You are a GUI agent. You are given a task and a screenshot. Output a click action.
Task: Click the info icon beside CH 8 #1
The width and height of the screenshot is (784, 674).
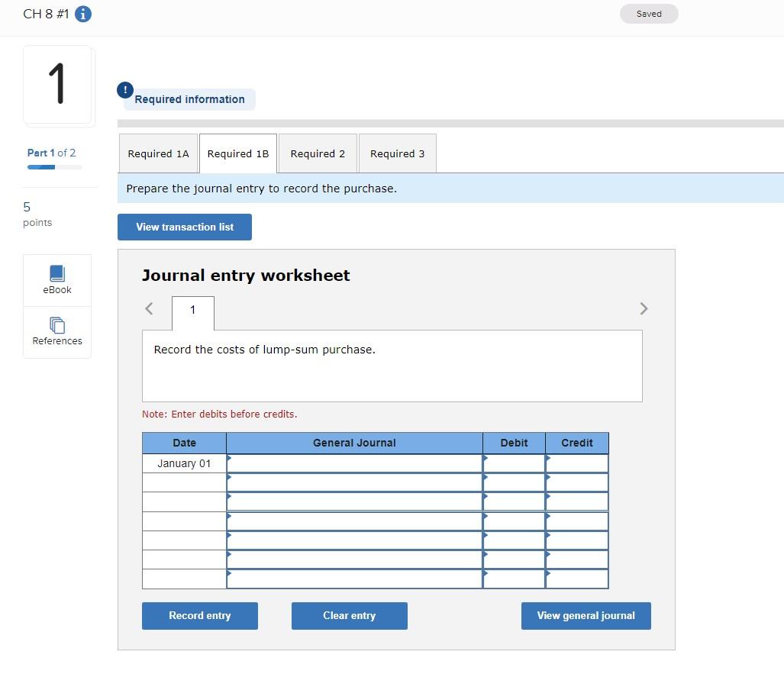tap(83, 14)
